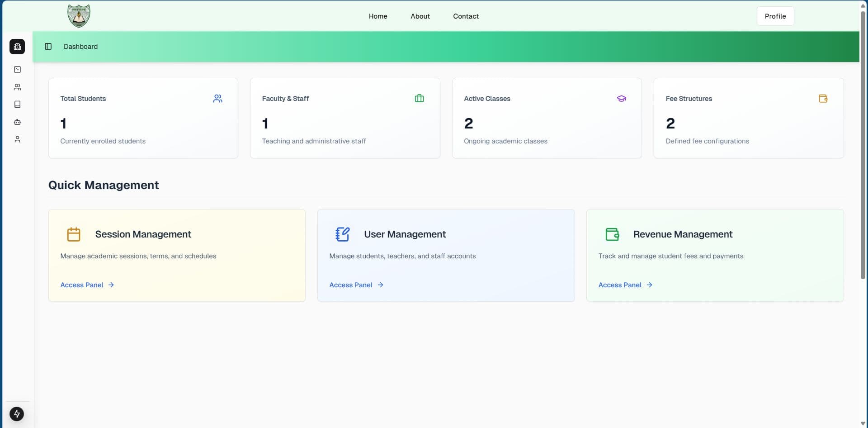868x428 pixels.
Task: Click the Faculty & Staff briefcase icon
Action: click(419, 99)
